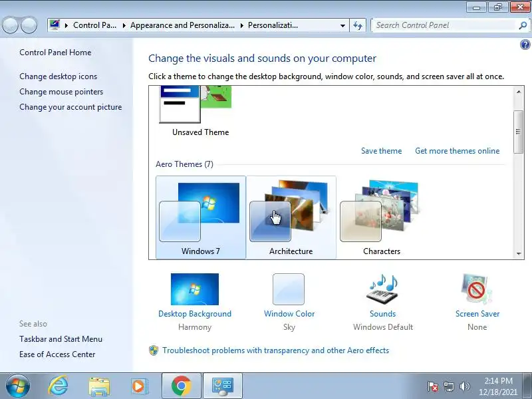
Task: Open Change desktop icons link
Action: point(58,76)
